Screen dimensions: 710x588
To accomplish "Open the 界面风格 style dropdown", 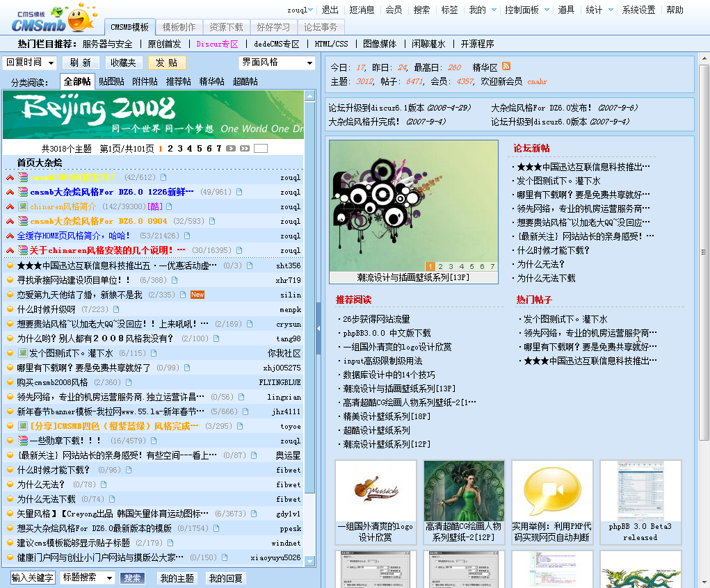I will 277,63.
